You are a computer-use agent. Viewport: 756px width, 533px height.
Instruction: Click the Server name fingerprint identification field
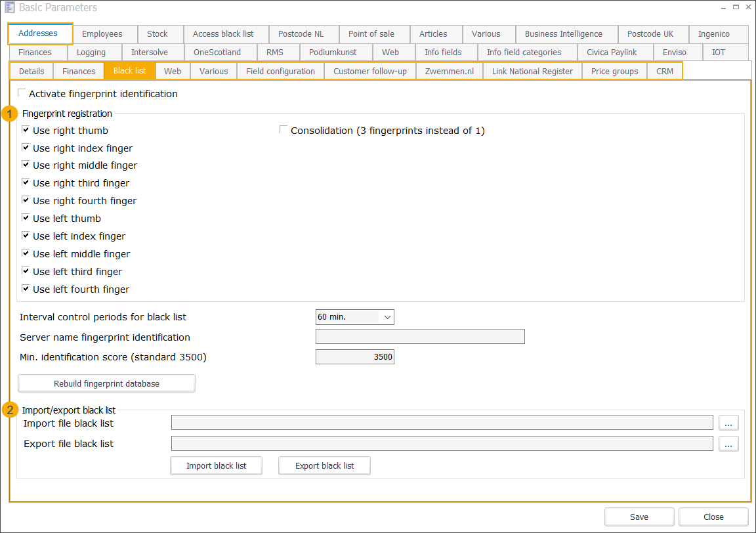point(420,337)
